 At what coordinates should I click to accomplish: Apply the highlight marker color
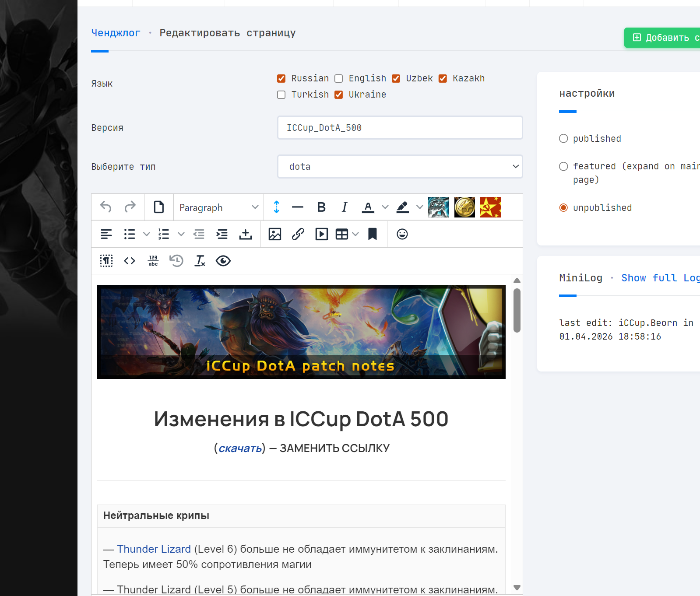pyautogui.click(x=403, y=207)
